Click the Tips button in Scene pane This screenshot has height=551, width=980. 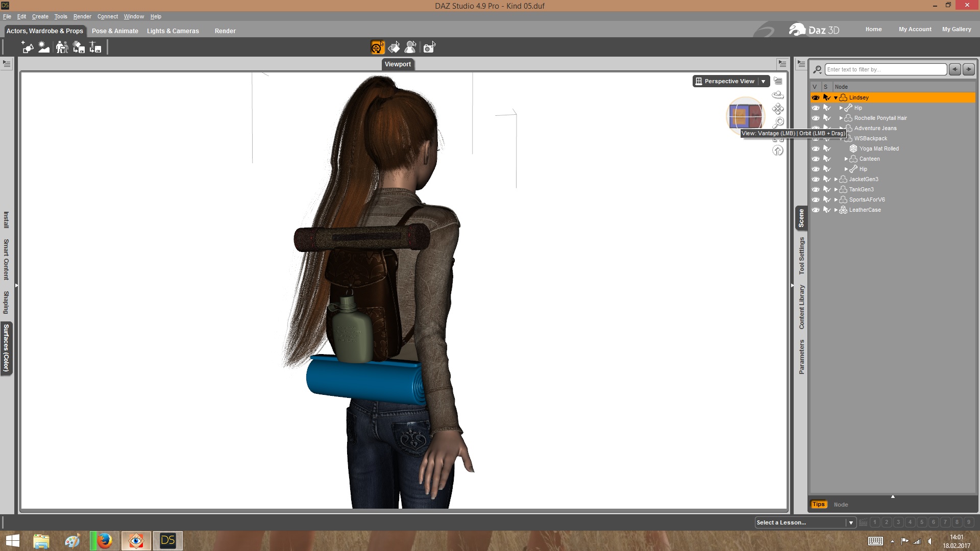coord(818,504)
